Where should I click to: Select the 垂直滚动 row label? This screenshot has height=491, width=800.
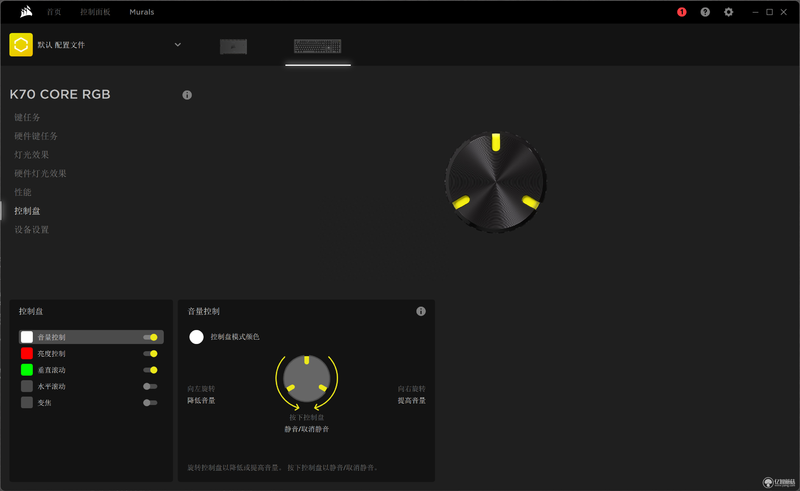point(52,370)
